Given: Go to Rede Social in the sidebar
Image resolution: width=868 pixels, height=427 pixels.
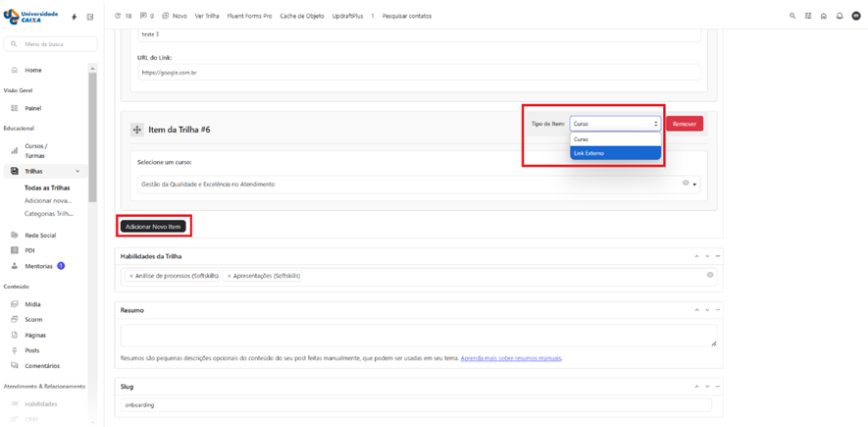Looking at the screenshot, I should coord(40,236).
